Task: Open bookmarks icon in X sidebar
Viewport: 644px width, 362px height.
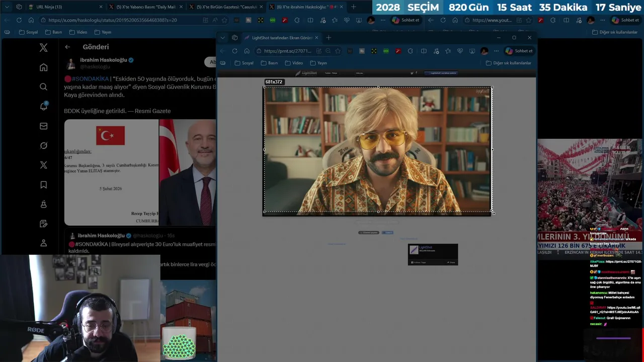Action: [44, 185]
